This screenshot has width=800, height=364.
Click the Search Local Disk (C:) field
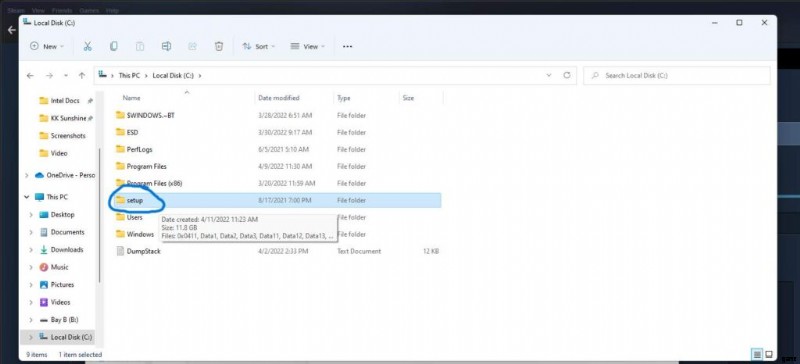(677, 76)
